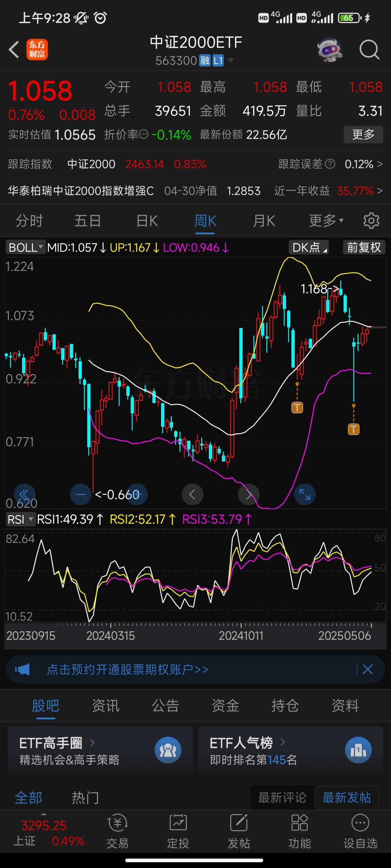Tap the first orange T marker on chart

[297, 408]
